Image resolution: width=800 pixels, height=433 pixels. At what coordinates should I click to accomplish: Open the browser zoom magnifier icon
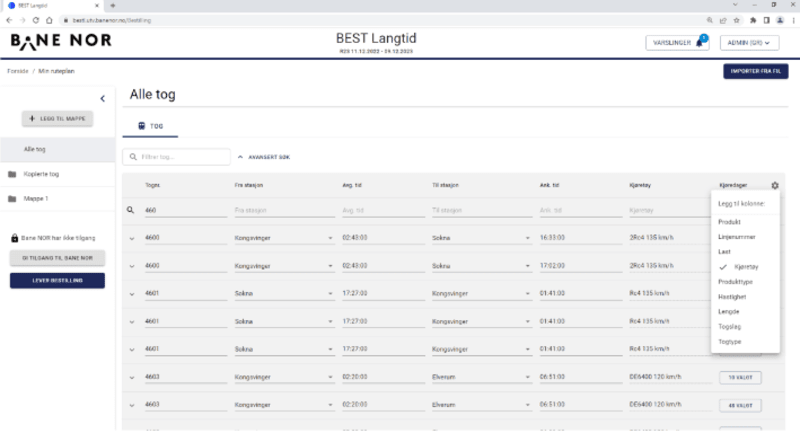click(x=710, y=20)
